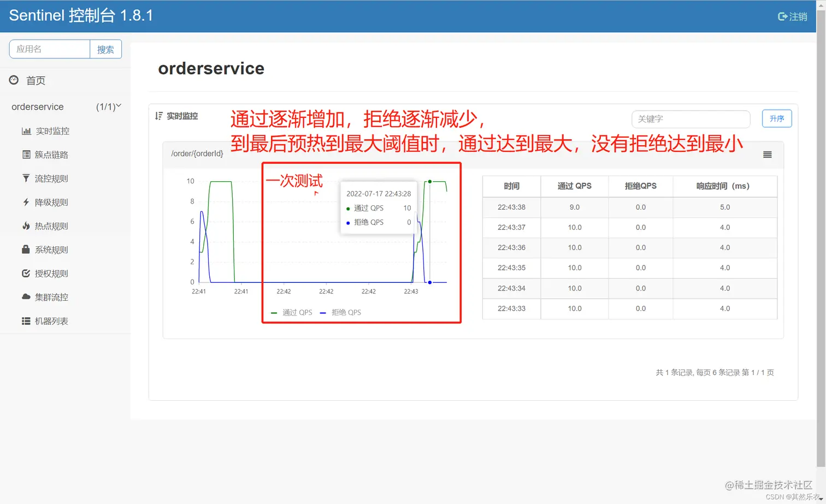Open 首页 in the sidebar
This screenshot has height=504, width=826.
click(x=36, y=80)
